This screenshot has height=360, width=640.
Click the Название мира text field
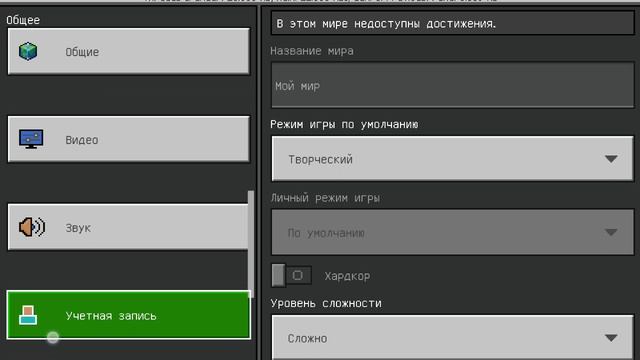click(x=453, y=85)
